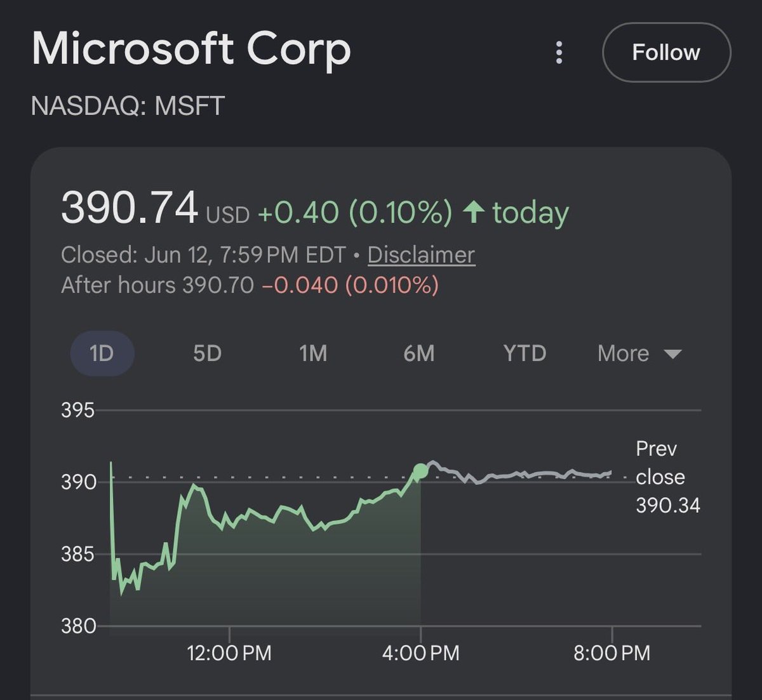Select the YTD chart range

(525, 353)
